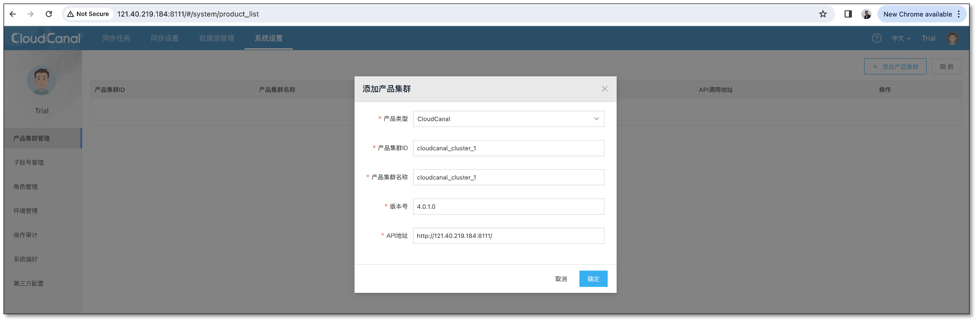980x324 pixels.
Task: Click the user avatar in header
Action: point(952,38)
